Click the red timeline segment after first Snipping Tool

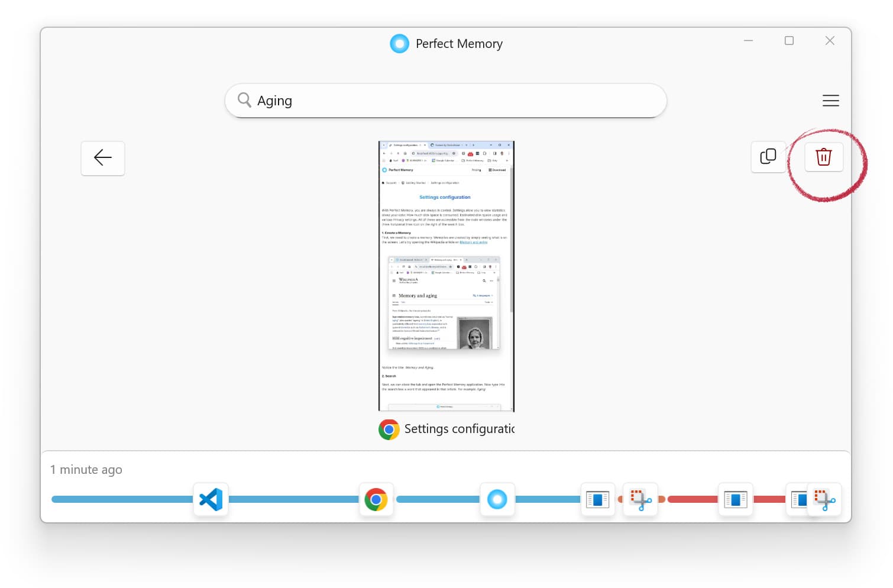[692, 499]
